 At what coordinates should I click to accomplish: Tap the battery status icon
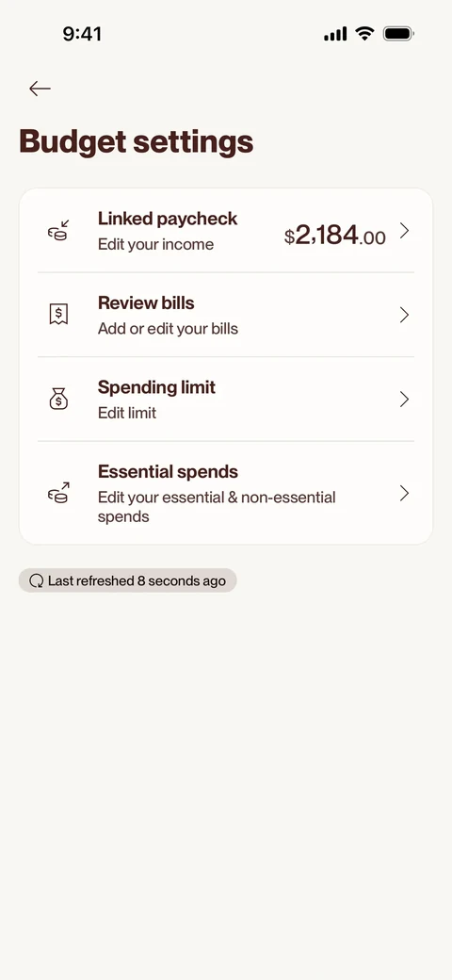398,33
